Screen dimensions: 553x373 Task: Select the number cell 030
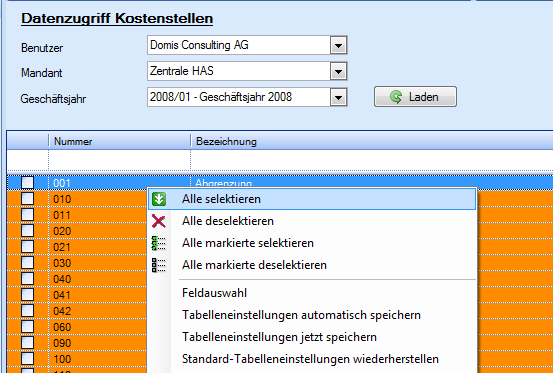click(x=98, y=263)
